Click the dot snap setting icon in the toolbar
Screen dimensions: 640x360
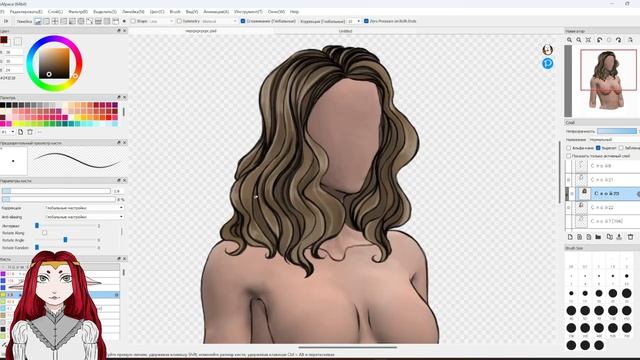124,21
